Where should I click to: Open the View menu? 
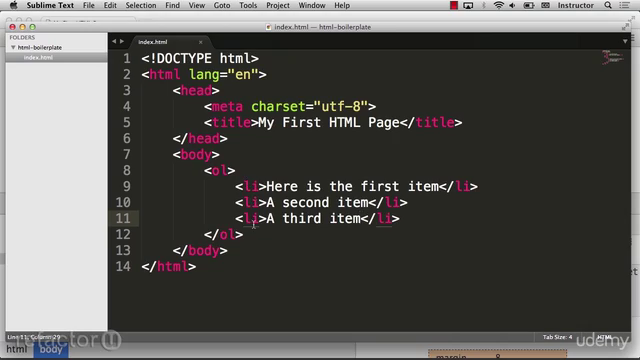[197, 5]
